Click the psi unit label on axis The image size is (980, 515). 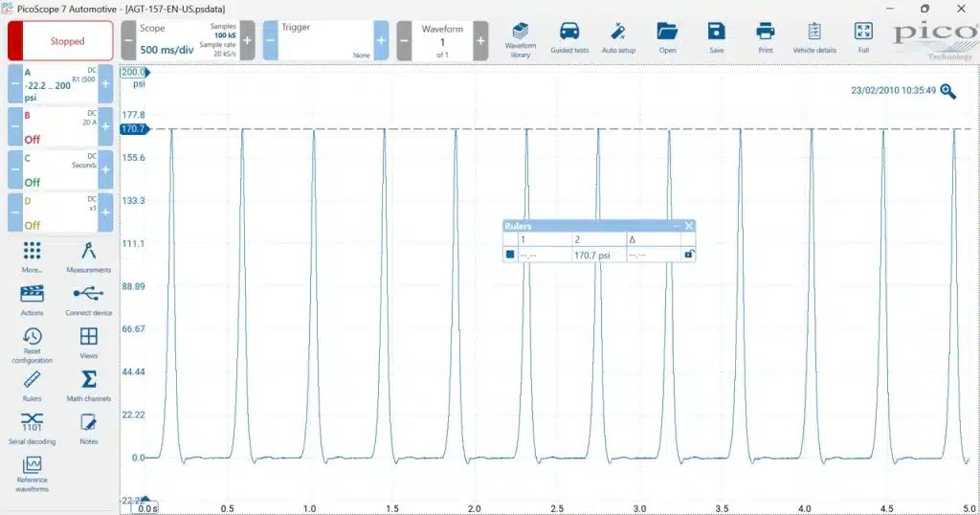point(139,84)
